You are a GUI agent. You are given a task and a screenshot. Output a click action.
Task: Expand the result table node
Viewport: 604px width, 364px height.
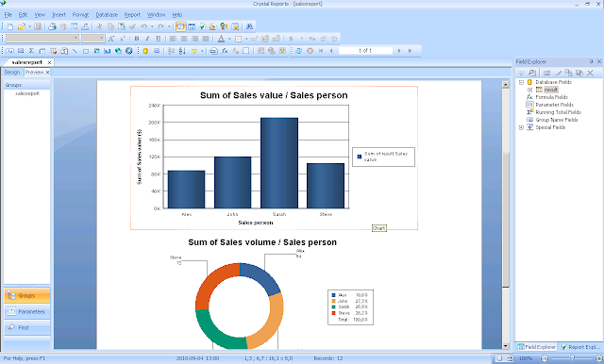pyautogui.click(x=529, y=90)
